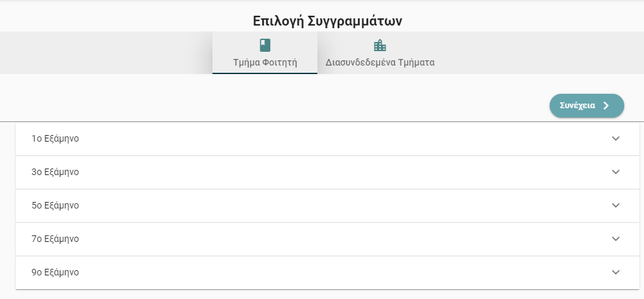Screen dimensions: 644x299
Task: Click the book icon above Τμήμα Φοιτητή
Action: click(265, 45)
